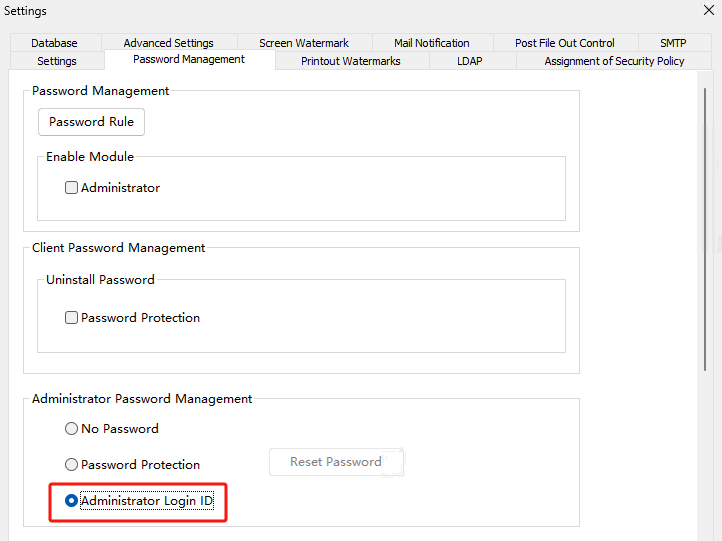Click the Password Rule button

(x=91, y=122)
